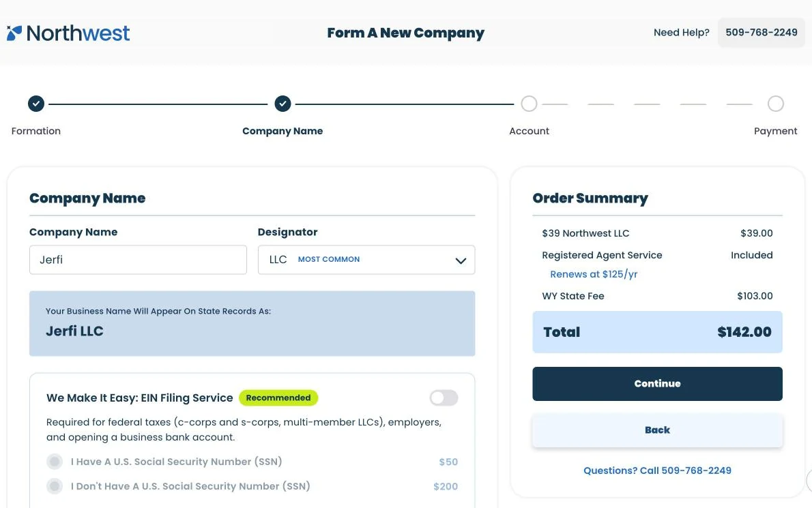Click the Company Name step checkmark circle

click(x=282, y=104)
